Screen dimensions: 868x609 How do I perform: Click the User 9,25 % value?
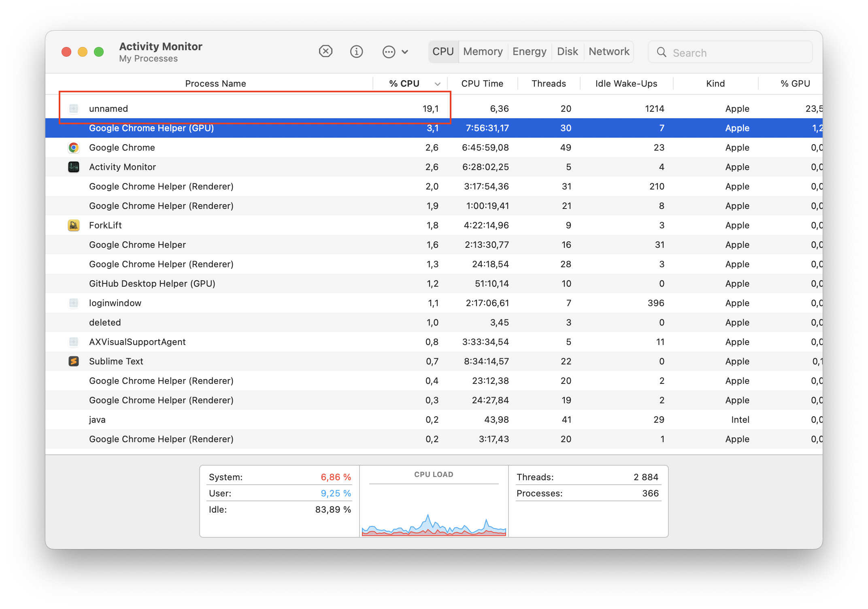[x=336, y=493]
